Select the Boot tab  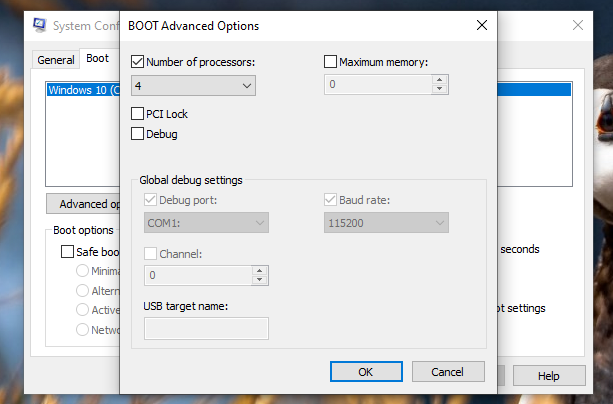tap(98, 59)
